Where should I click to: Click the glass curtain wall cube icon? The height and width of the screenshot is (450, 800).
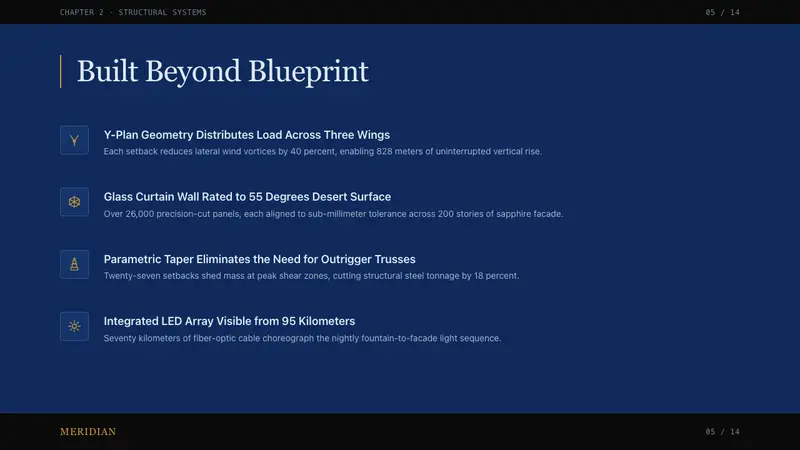74,202
